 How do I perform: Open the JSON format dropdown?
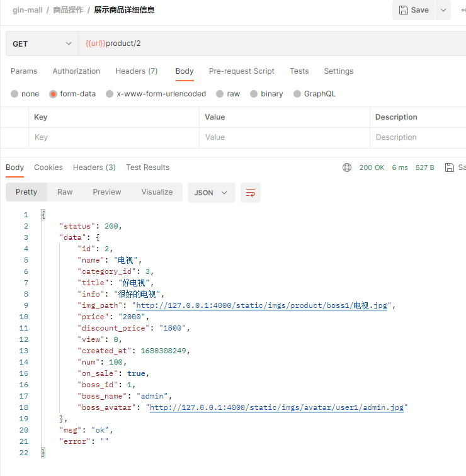(211, 193)
